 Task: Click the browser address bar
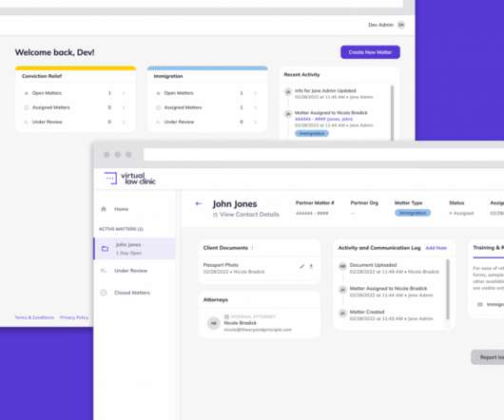click(x=323, y=155)
